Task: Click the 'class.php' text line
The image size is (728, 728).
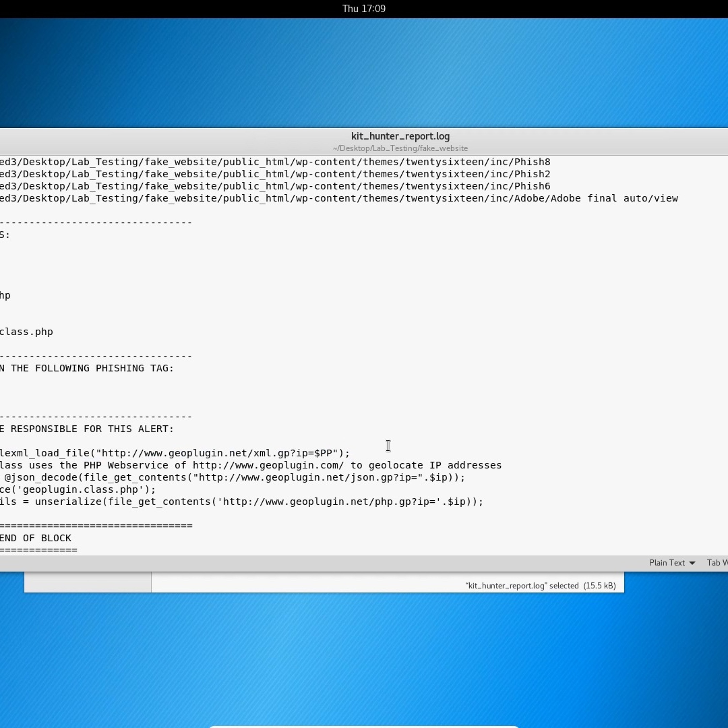Action: (x=26, y=332)
